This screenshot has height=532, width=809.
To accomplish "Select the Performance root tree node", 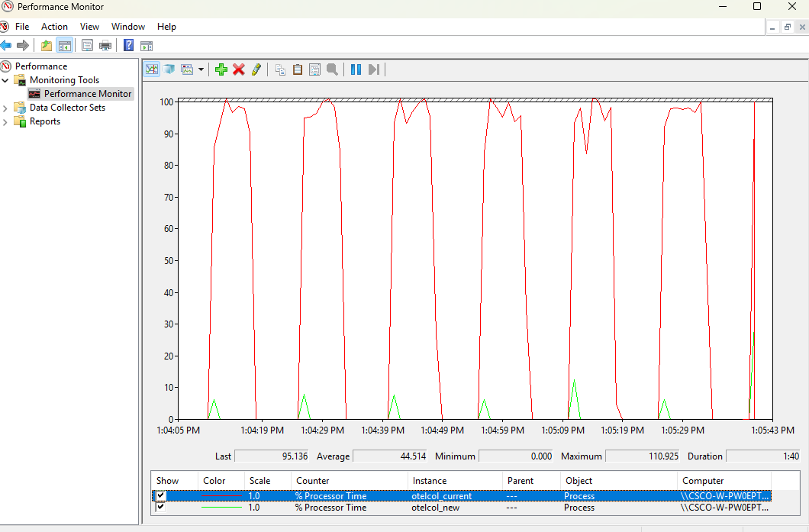I will (40, 66).
